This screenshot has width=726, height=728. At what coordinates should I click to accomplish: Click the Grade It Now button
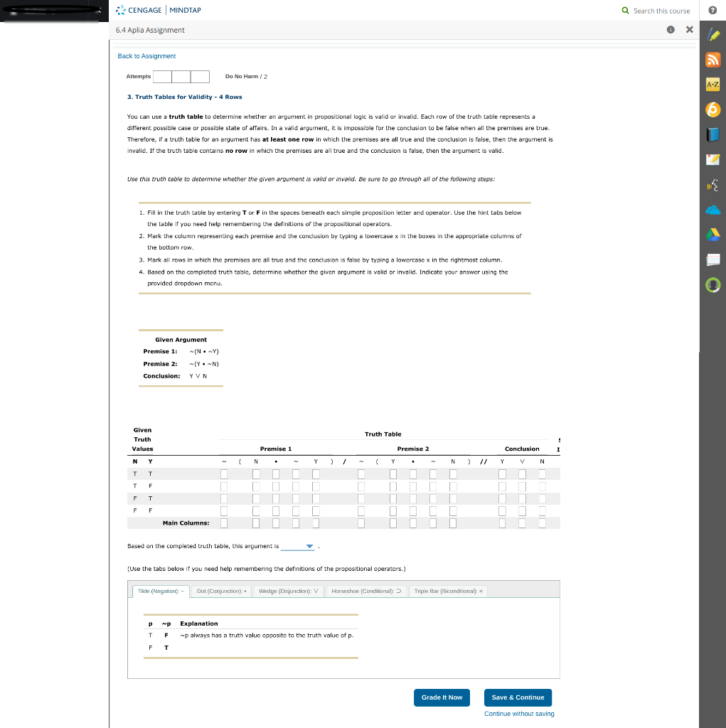point(442,697)
